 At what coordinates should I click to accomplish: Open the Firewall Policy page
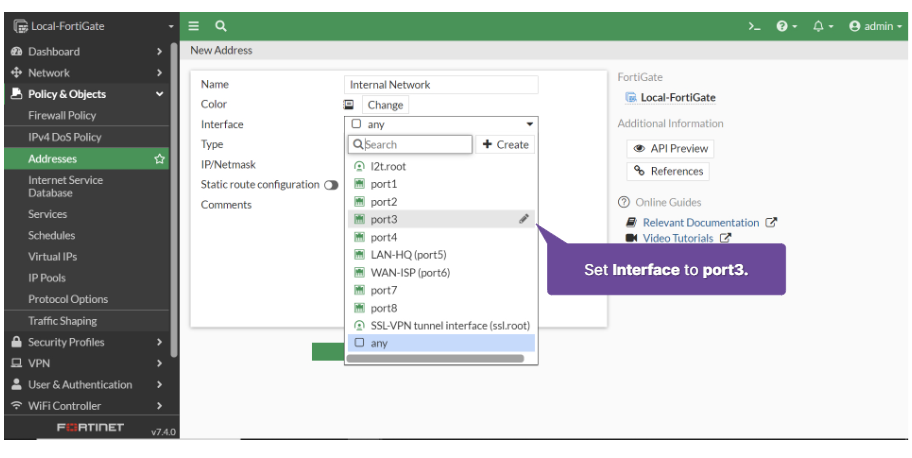(62, 115)
